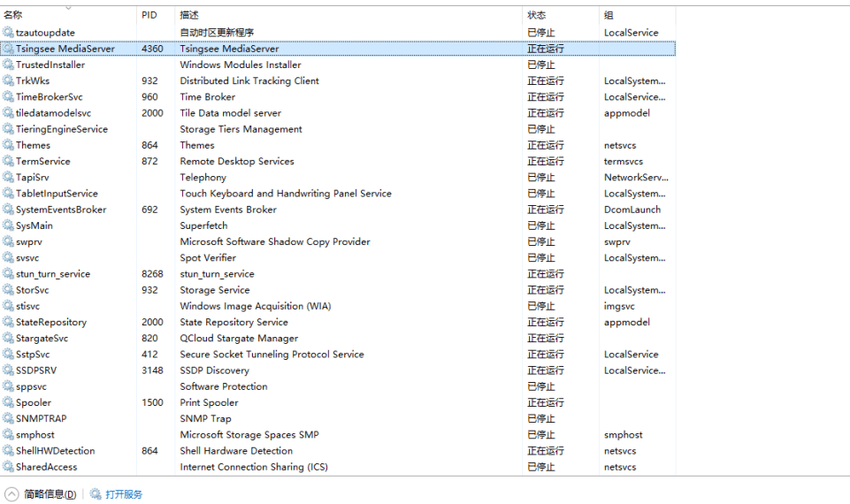Screen dimensions: 850x504
Task: Open the services console via 打开服务
Action: coord(124,494)
